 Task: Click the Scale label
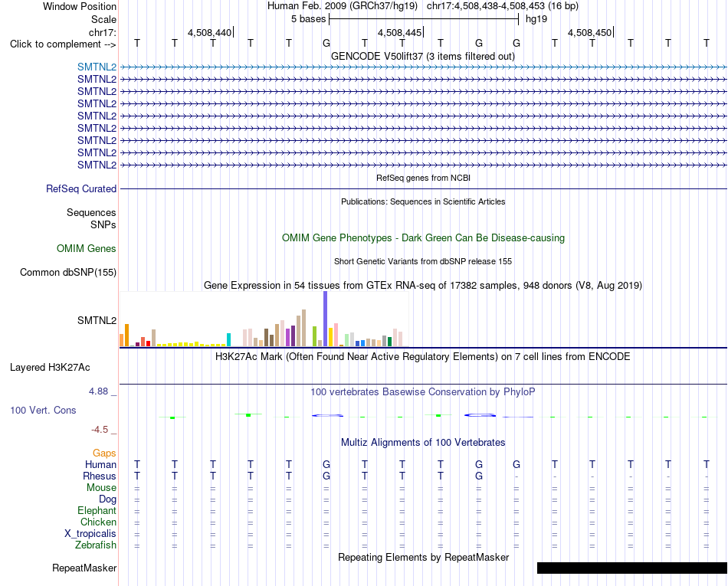click(x=104, y=19)
